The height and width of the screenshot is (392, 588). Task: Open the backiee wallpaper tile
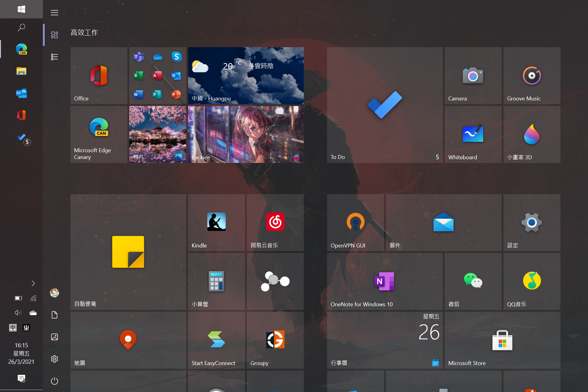pos(246,134)
